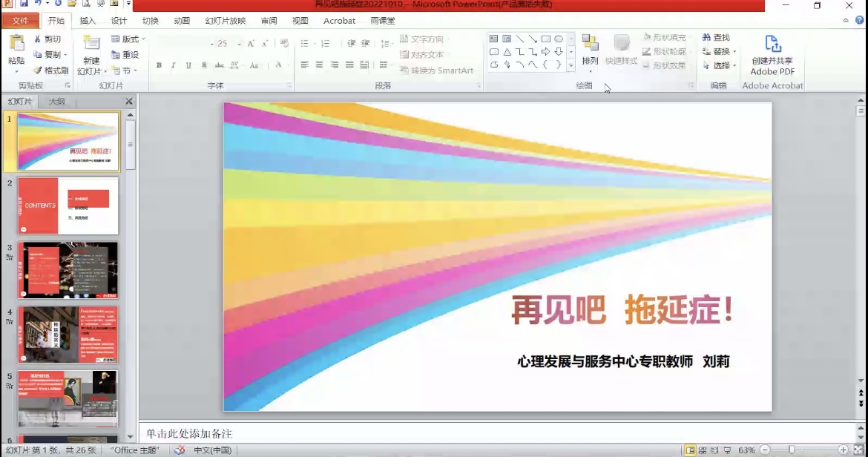Click the Paste (粘贴) icon
This screenshot has width=868, height=457.
[x=16, y=44]
